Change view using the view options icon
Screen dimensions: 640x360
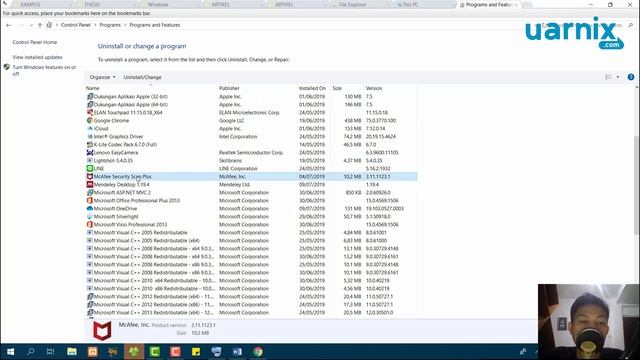click(x=608, y=77)
